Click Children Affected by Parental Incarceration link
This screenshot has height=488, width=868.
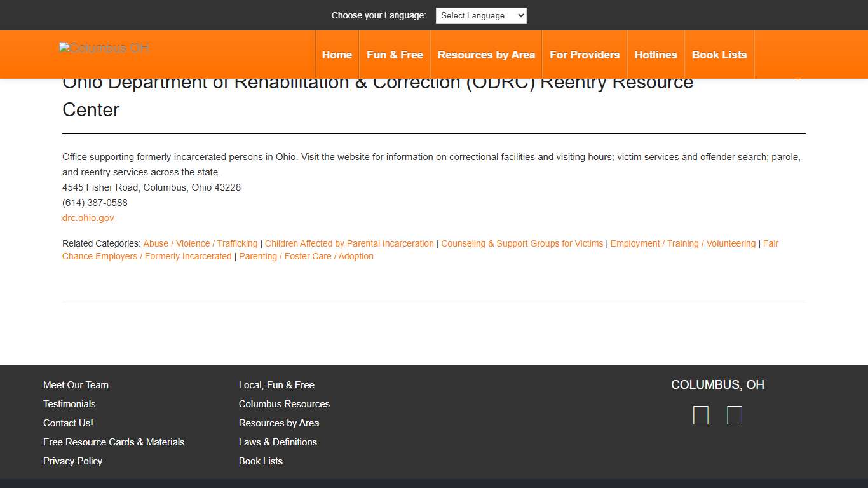pos(349,243)
